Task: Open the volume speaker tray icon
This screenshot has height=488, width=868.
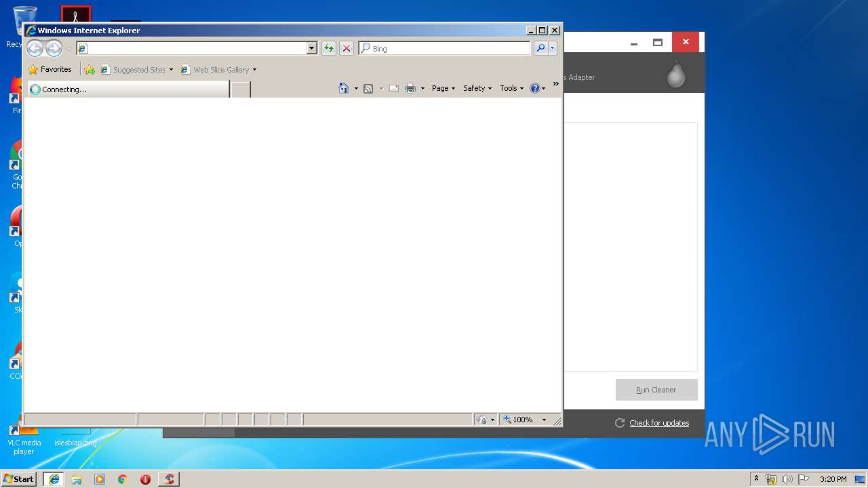Action: pyautogui.click(x=787, y=479)
